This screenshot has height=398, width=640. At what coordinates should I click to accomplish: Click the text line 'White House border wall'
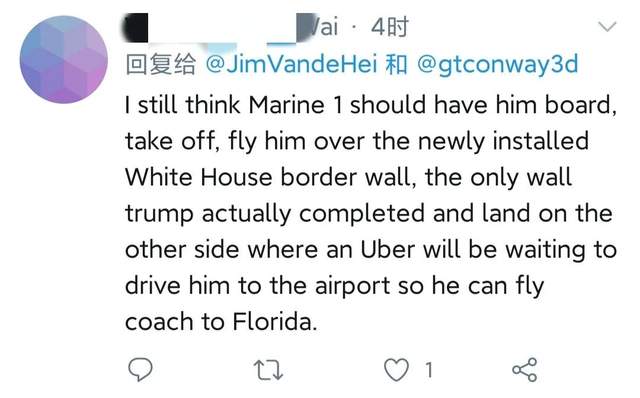click(x=348, y=177)
